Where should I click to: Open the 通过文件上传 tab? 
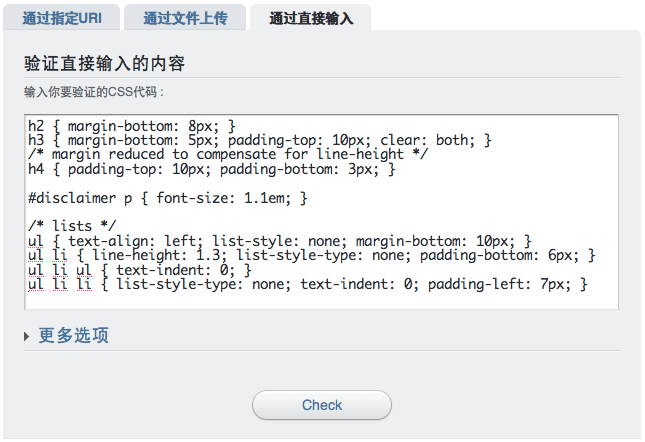(x=184, y=18)
